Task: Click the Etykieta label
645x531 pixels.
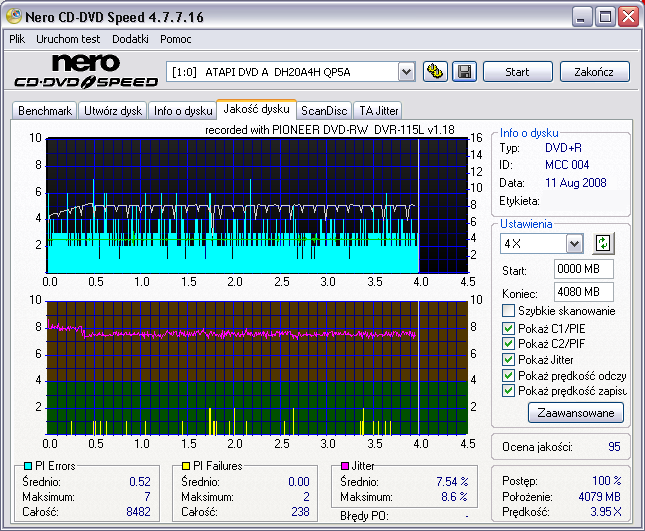Action: tap(519, 201)
